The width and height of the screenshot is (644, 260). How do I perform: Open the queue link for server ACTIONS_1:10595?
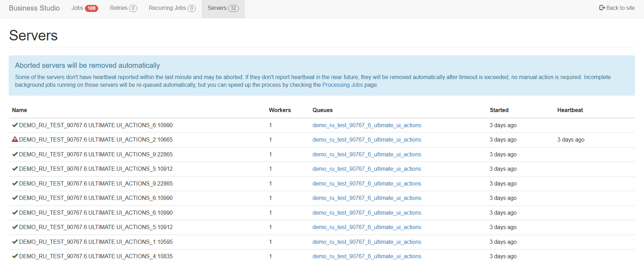click(x=367, y=242)
